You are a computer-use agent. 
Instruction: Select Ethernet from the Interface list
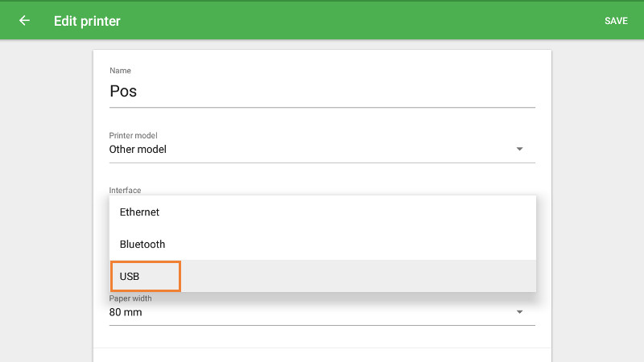pyautogui.click(x=140, y=212)
